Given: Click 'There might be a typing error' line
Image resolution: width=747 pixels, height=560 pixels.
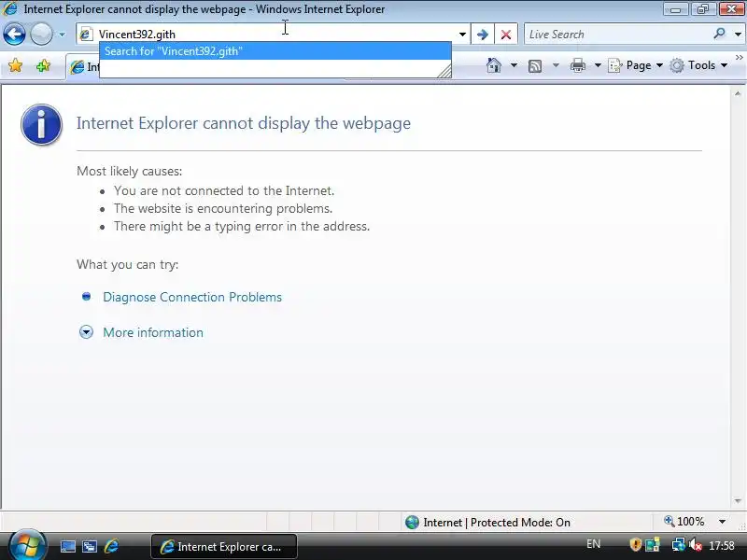Looking at the screenshot, I should [x=242, y=226].
